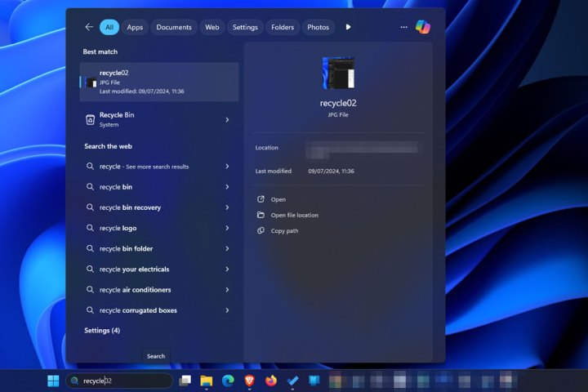
Task: Open Firefox from the taskbar
Action: click(271, 381)
